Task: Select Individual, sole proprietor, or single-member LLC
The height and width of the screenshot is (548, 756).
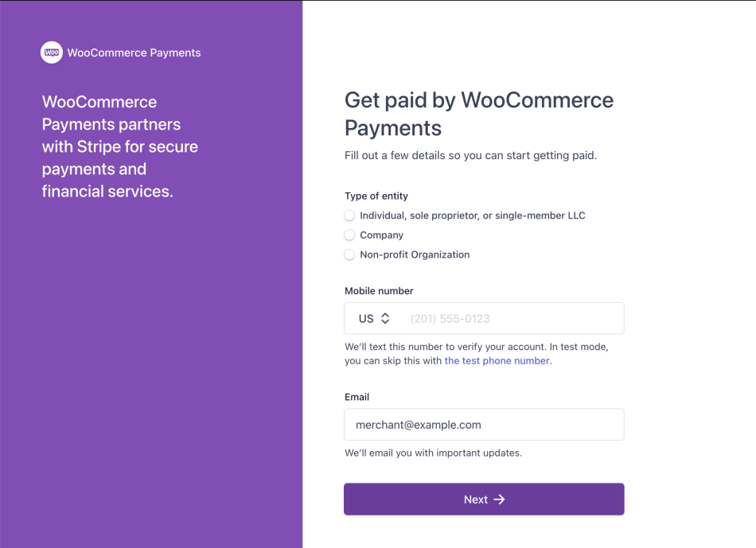Action: point(349,216)
